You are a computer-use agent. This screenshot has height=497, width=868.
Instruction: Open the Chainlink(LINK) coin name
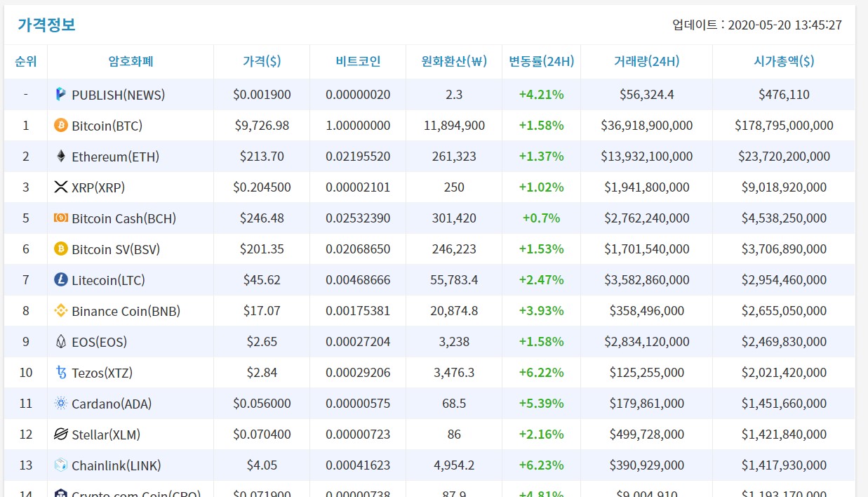tap(116, 465)
